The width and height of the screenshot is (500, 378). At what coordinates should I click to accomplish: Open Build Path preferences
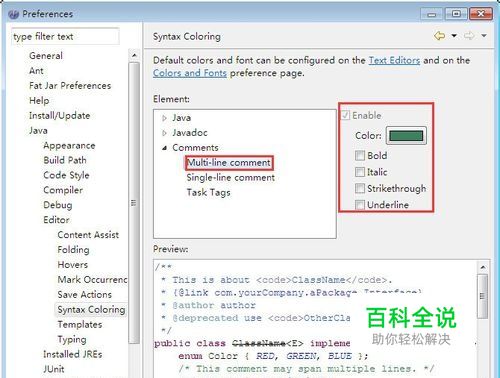[65, 160]
